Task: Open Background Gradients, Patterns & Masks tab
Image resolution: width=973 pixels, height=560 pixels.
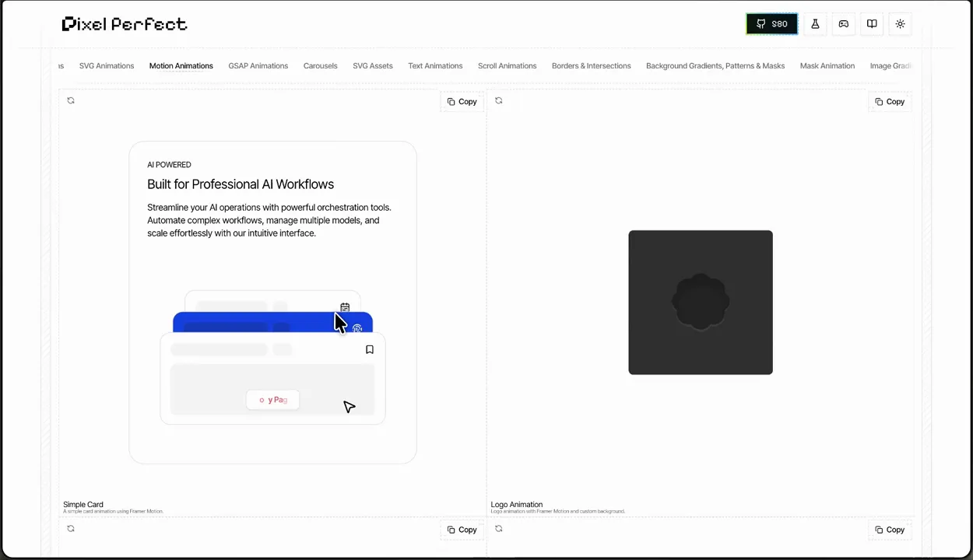Action: (715, 66)
